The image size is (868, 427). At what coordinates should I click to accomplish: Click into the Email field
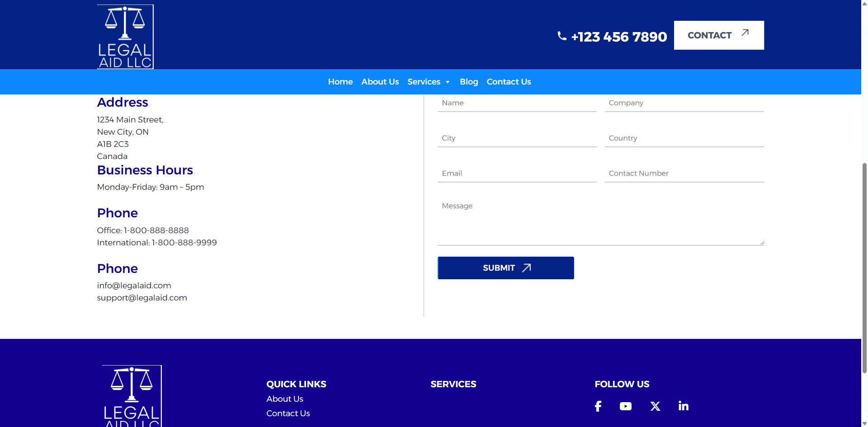[517, 174]
